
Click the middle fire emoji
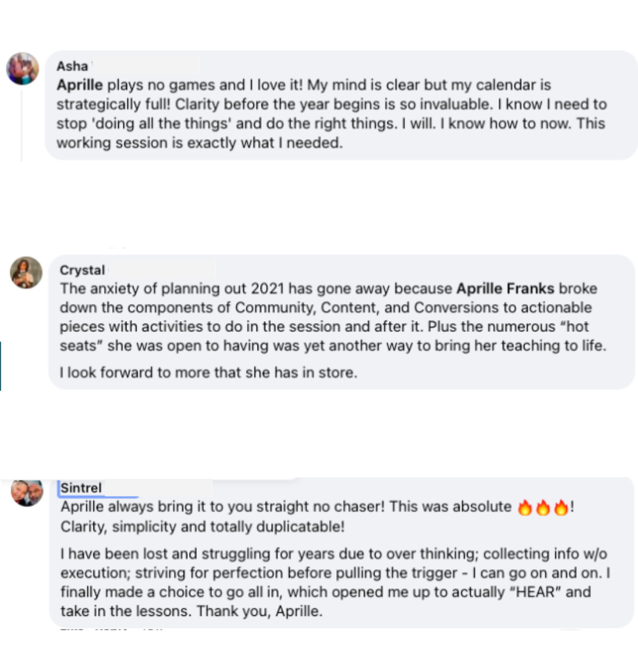tap(543, 507)
